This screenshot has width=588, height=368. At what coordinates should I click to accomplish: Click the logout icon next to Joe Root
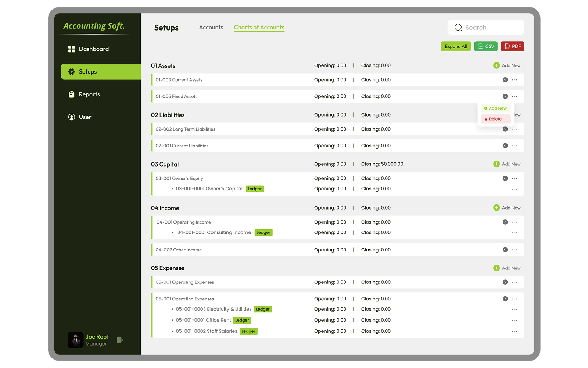[120, 340]
